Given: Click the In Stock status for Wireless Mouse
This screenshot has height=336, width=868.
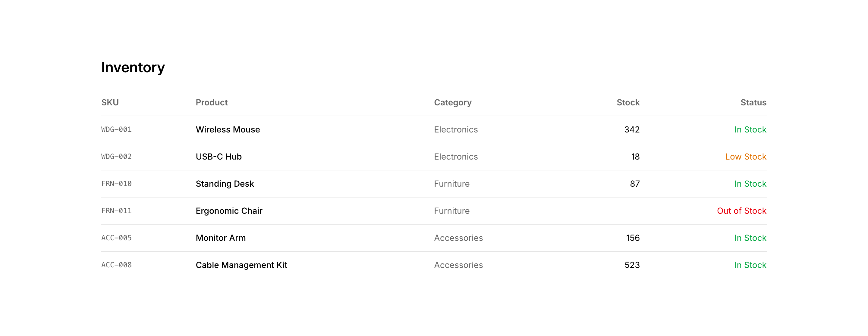Looking at the screenshot, I should pos(750,130).
